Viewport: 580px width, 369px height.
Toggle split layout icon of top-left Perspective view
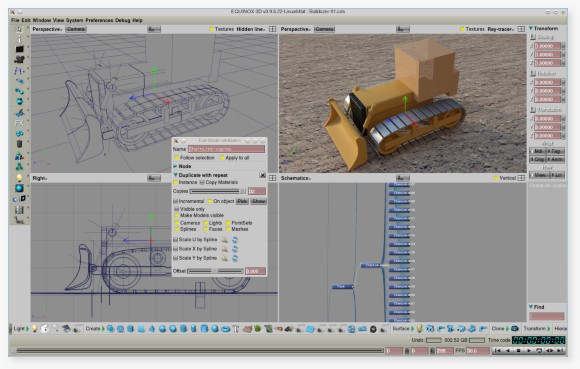(273, 29)
